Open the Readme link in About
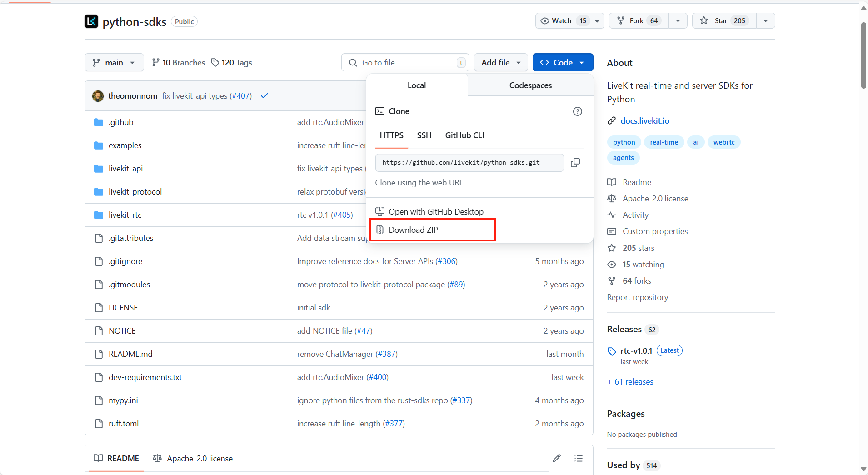The height and width of the screenshot is (475, 868). [x=637, y=182]
